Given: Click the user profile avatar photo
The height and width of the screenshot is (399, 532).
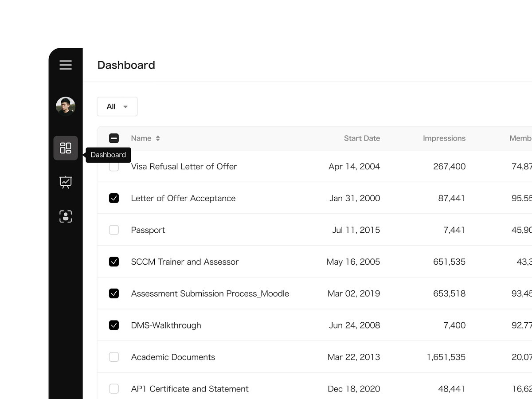Looking at the screenshot, I should coord(66,106).
